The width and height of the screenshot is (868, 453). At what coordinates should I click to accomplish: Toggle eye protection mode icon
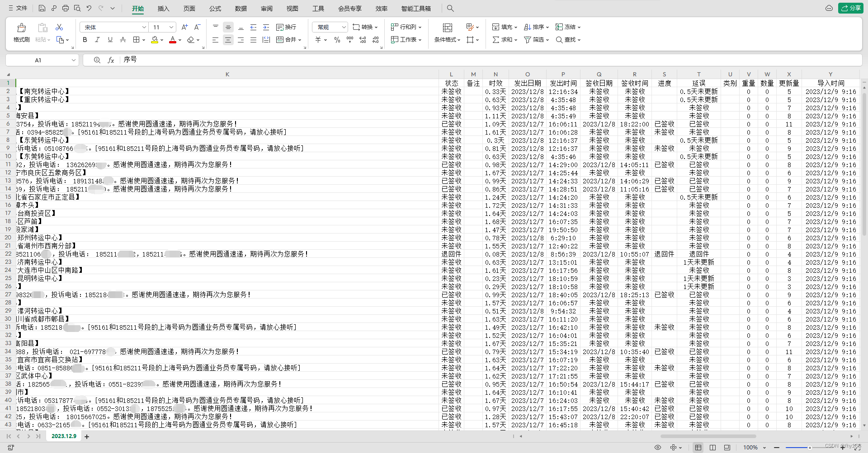[658, 448]
